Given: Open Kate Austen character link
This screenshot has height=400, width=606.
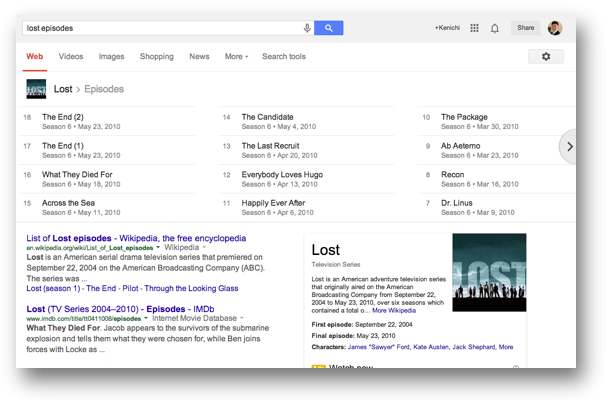Looking at the screenshot, I should [x=431, y=347].
